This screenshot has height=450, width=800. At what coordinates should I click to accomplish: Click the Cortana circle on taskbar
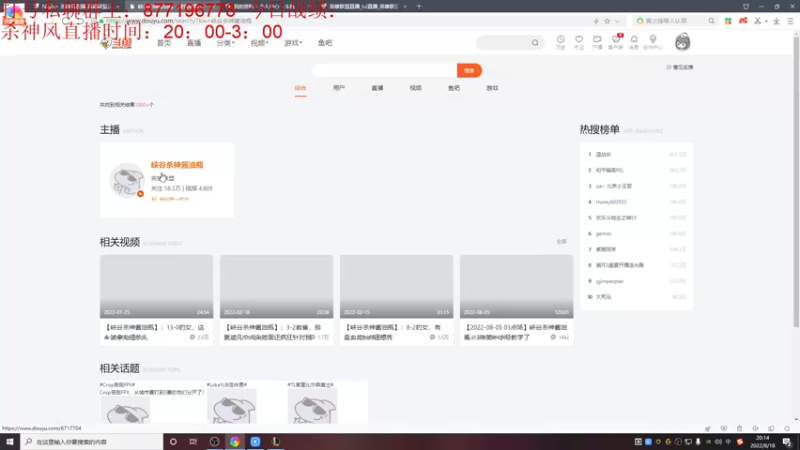173,442
